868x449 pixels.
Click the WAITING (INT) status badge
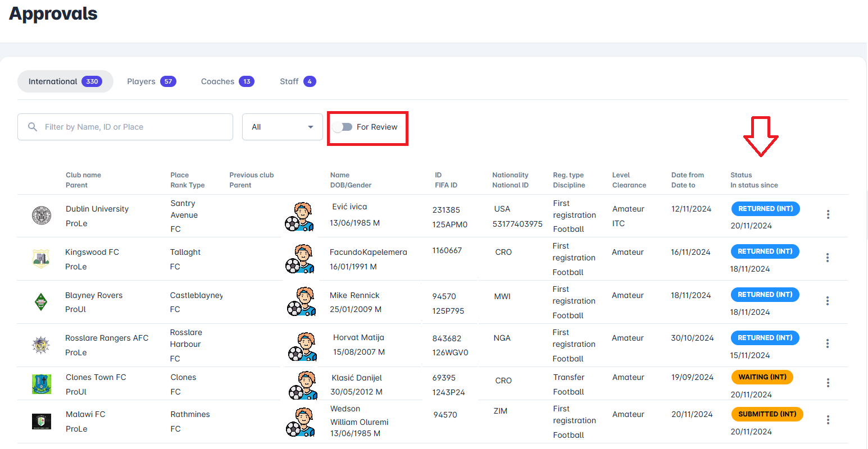[762, 377]
